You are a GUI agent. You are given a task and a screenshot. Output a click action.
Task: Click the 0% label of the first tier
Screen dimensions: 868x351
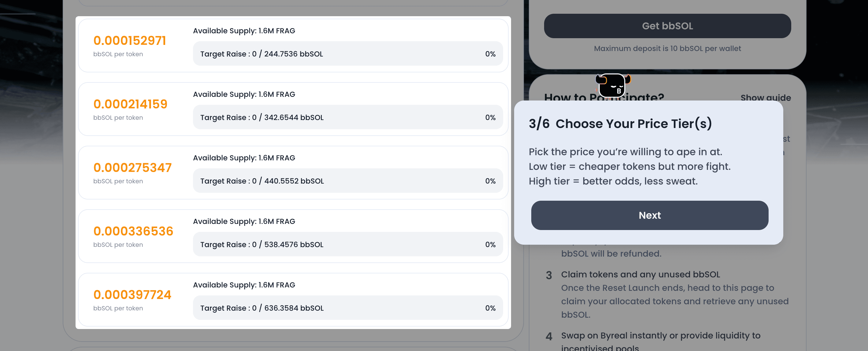click(490, 54)
